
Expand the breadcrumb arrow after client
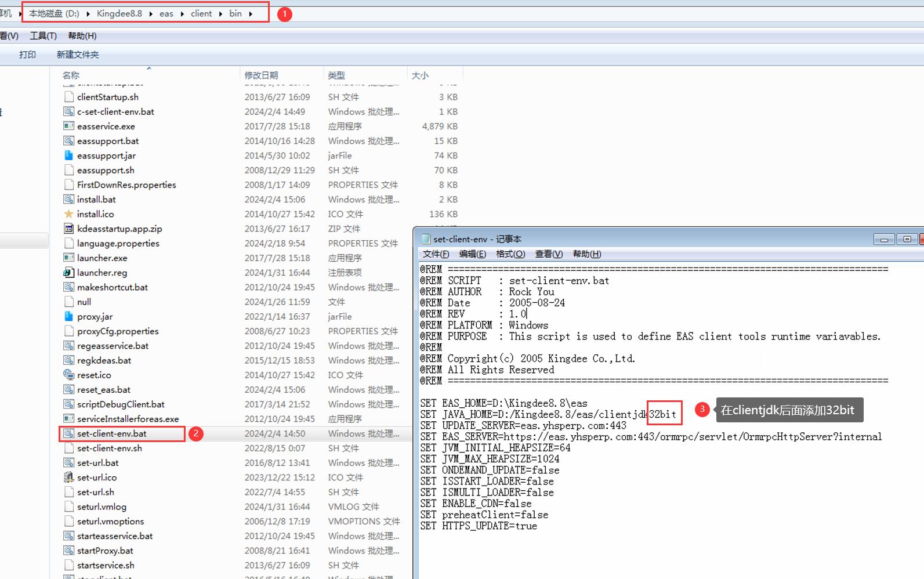(x=221, y=13)
